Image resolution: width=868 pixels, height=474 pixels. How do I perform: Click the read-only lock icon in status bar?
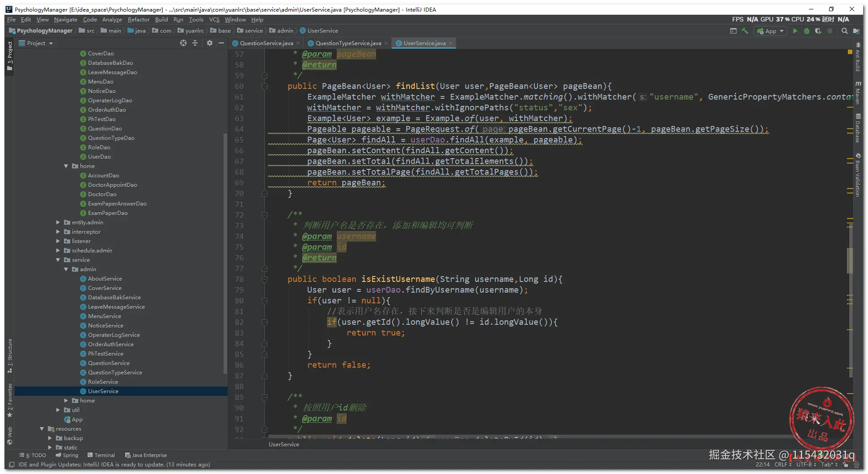[846, 465]
